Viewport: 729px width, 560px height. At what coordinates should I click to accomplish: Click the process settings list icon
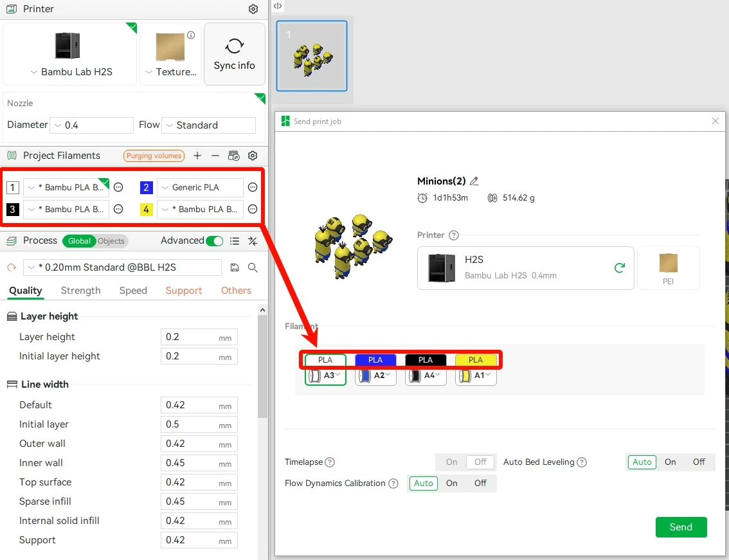click(x=234, y=241)
